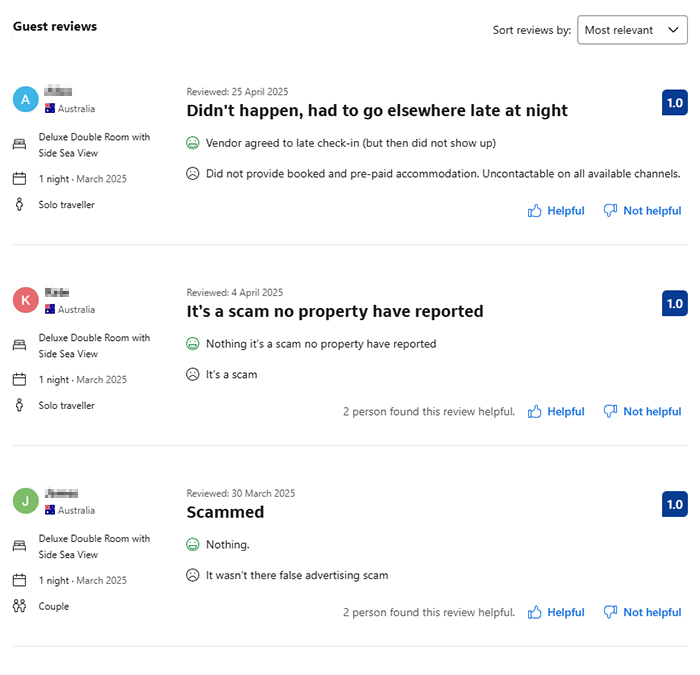
Task: Click the red 'K' reviewer avatar
Action: (x=26, y=300)
